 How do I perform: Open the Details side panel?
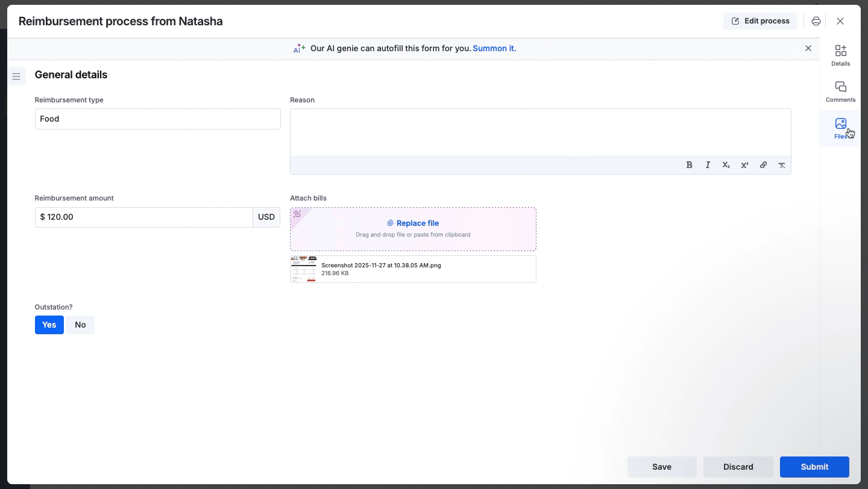point(840,55)
